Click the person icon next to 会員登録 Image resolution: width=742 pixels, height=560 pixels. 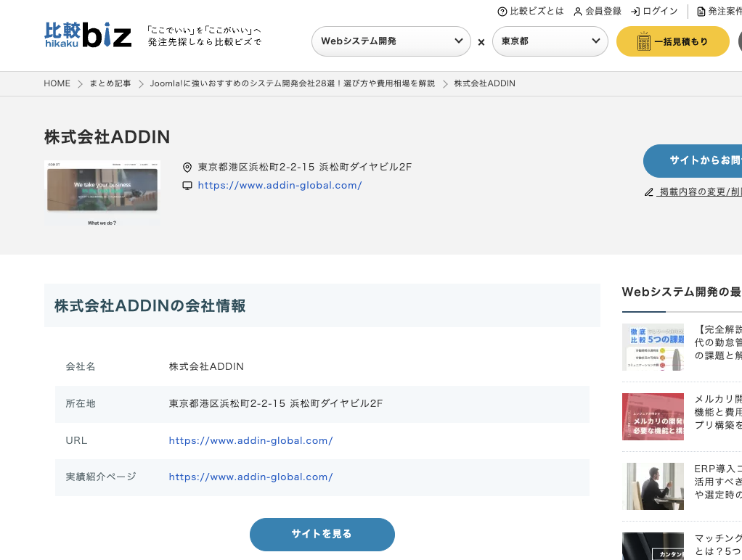click(577, 12)
